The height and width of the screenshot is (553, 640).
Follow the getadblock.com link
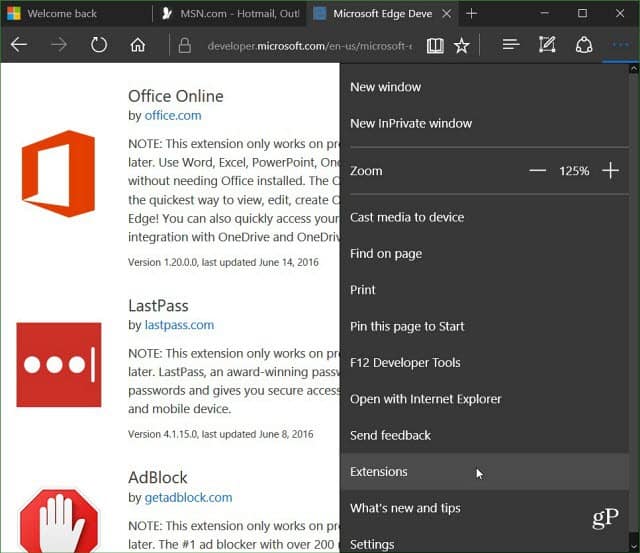click(x=188, y=497)
